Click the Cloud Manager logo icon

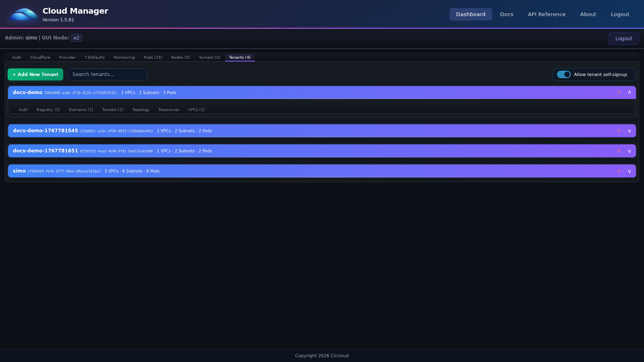pyautogui.click(x=23, y=14)
